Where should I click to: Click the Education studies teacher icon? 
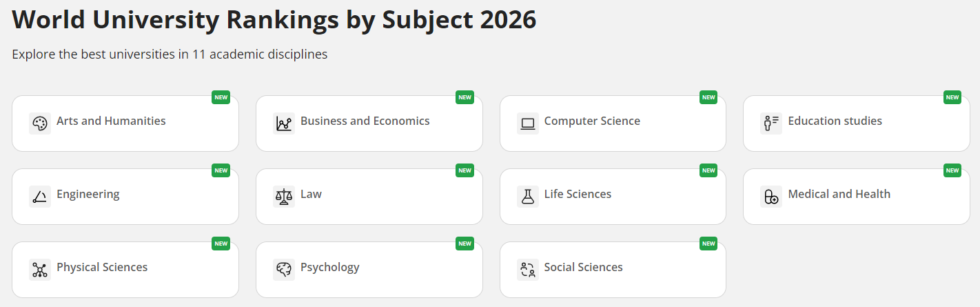click(x=771, y=123)
